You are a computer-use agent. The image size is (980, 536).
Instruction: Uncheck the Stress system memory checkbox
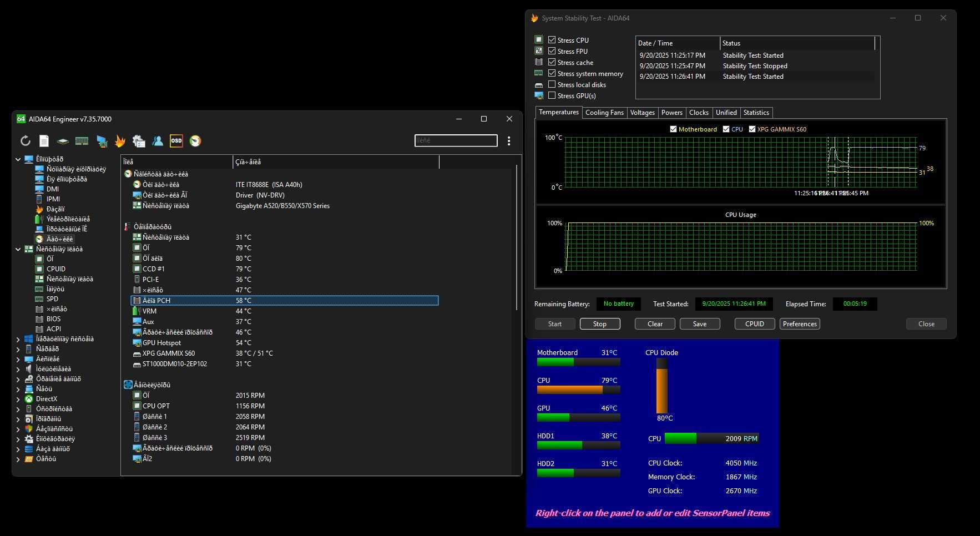552,73
